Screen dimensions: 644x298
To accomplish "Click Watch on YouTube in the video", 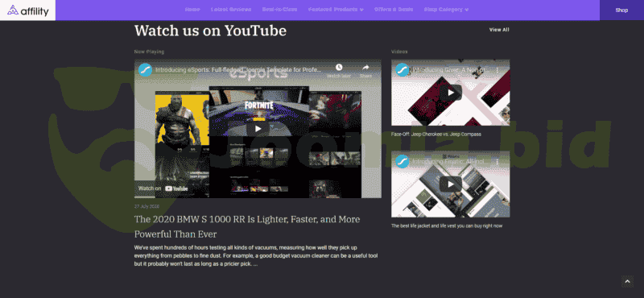I will tap(163, 188).
